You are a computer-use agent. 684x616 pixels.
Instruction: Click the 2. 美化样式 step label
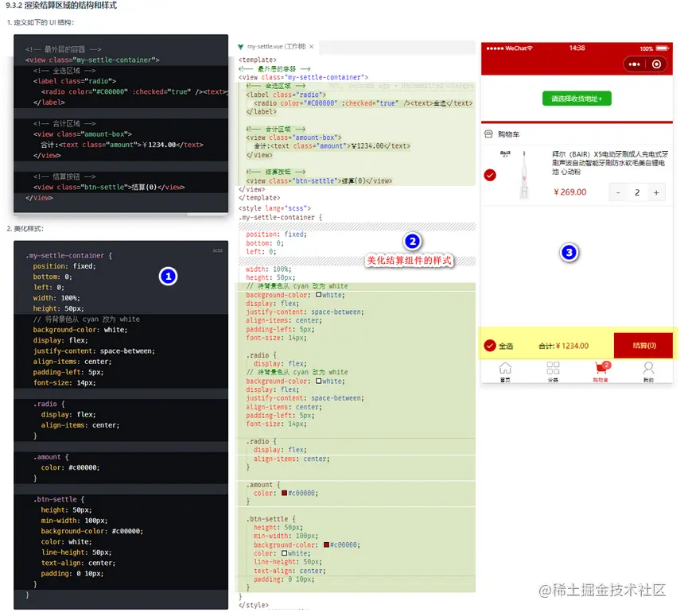(25, 228)
